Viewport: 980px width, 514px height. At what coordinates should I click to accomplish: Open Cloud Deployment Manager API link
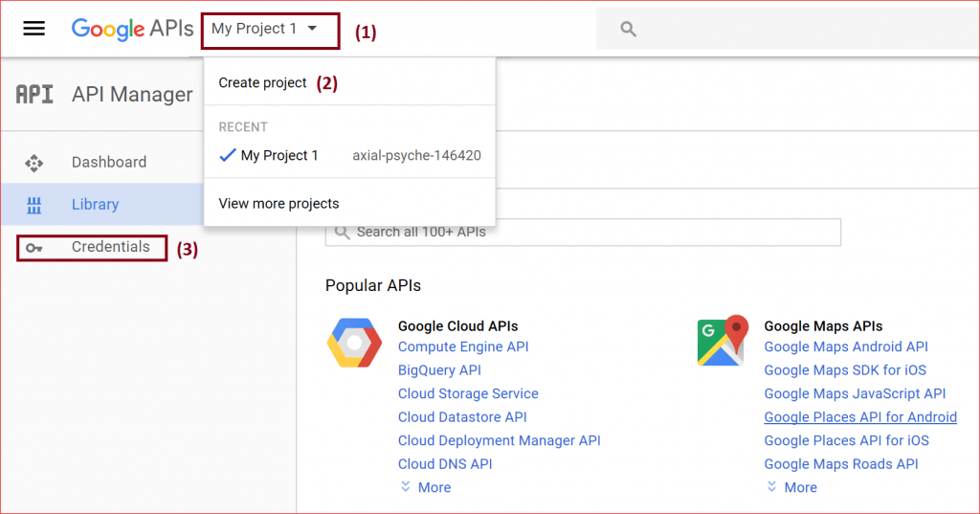point(500,440)
